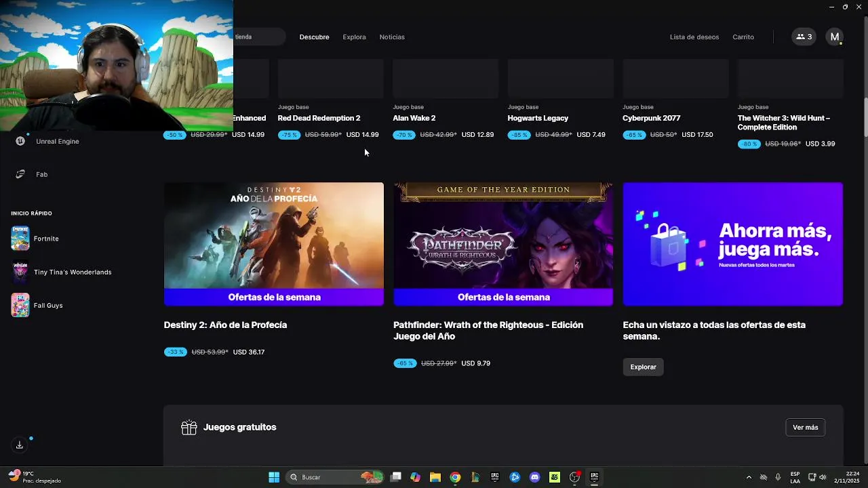Switch to the Descubre tab

[314, 37]
